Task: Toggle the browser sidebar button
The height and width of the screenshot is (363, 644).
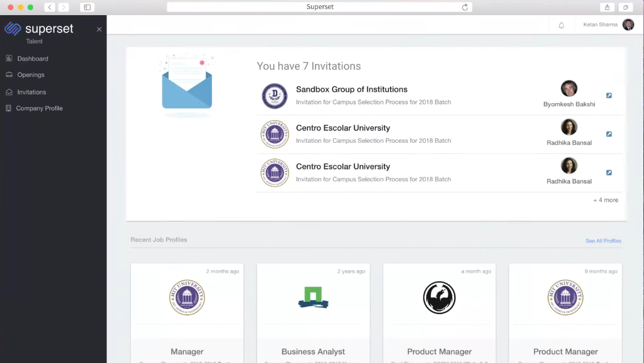Action: (87, 7)
